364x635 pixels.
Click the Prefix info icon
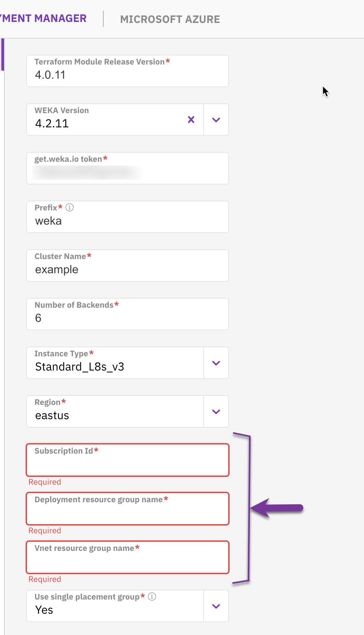(x=70, y=207)
